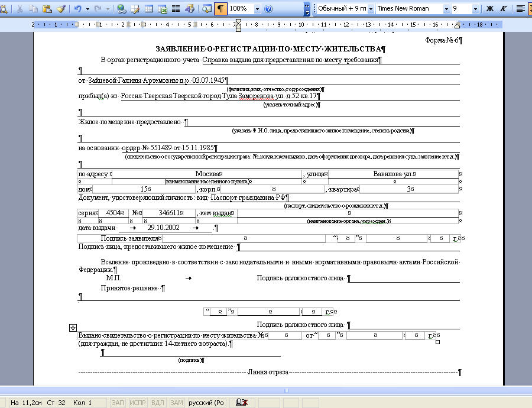Toggle the show paragraph marks button
Image resolution: width=532 pixels, height=408 pixels.
(220, 9)
